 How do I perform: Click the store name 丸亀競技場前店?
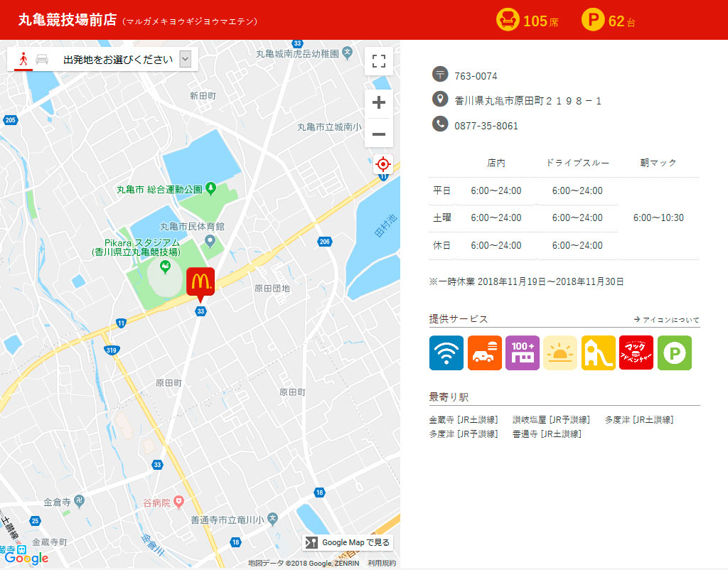tap(68, 20)
